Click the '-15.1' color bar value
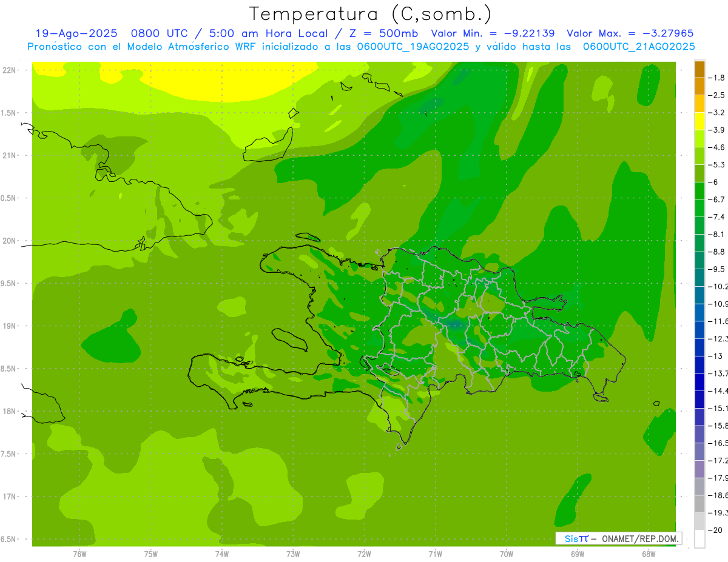Image resolution: width=728 pixels, height=562 pixels. click(x=717, y=408)
